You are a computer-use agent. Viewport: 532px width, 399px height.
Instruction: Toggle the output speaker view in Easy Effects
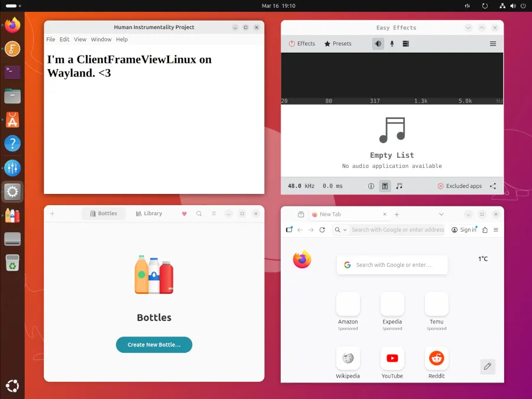click(378, 44)
